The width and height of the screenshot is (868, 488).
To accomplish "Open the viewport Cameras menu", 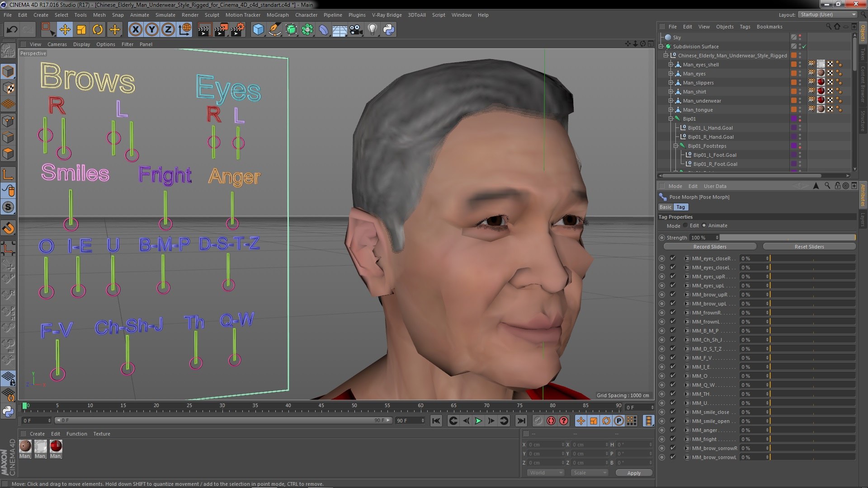I will tap(57, 44).
